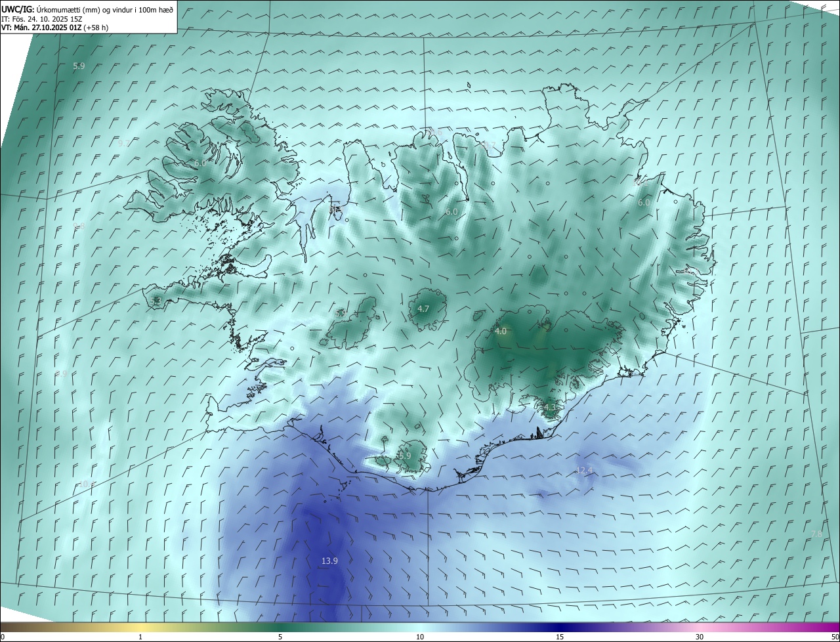This screenshot has height=642, width=840.
Task: Click the 15 tick on the color scale
Action: 560,637
